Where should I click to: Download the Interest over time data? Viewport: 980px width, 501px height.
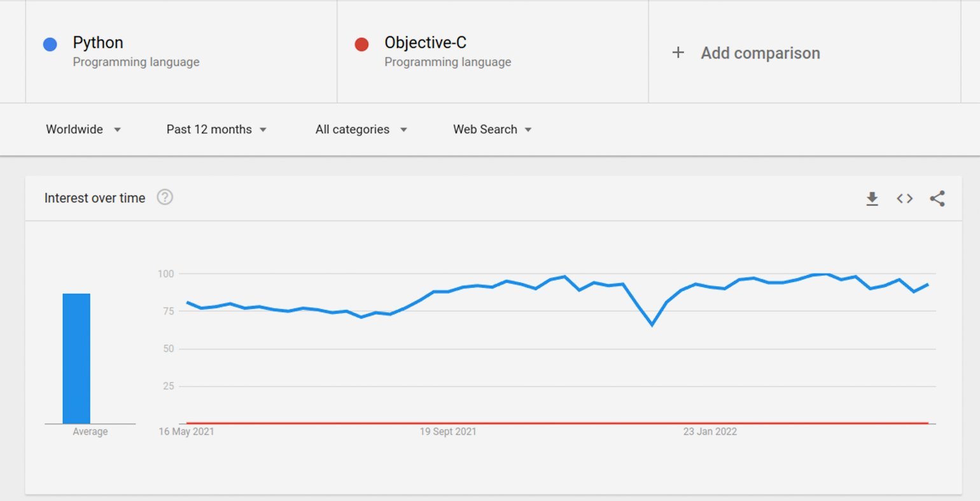click(x=872, y=199)
